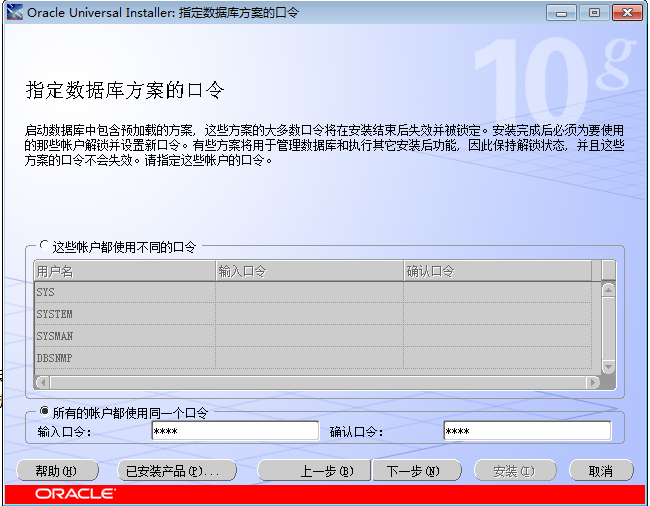Click the horizontal scrollbar left arrow
Screen dimensions: 650x506
pyautogui.click(x=43, y=382)
